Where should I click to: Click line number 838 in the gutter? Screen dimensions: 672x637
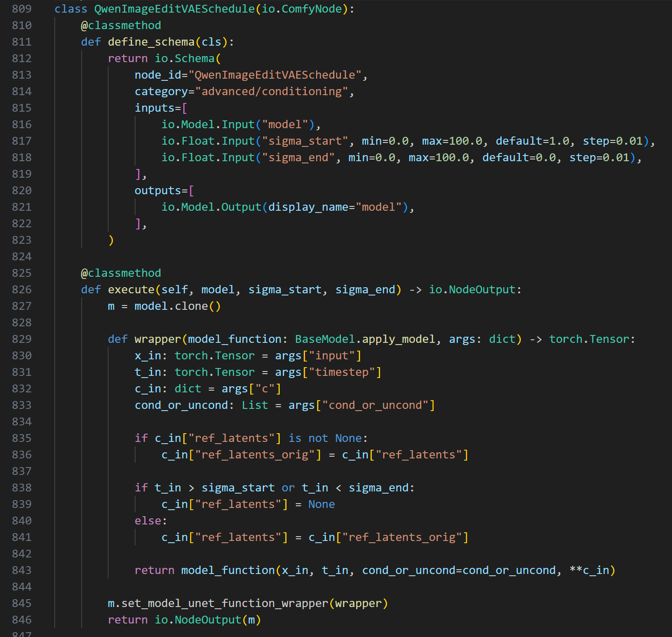click(x=22, y=488)
